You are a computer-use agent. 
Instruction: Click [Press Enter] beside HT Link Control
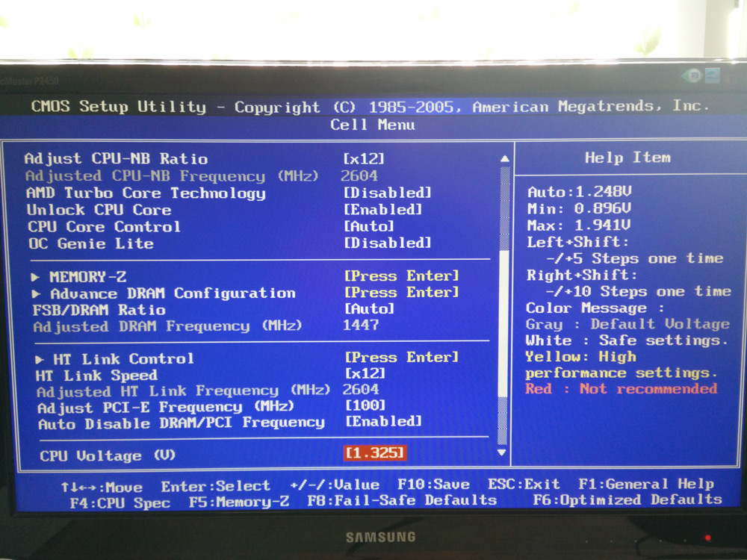(x=402, y=357)
